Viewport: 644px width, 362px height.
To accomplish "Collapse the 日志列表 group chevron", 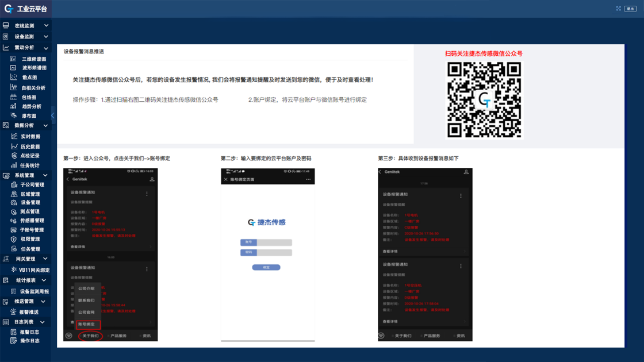I will click(43, 322).
